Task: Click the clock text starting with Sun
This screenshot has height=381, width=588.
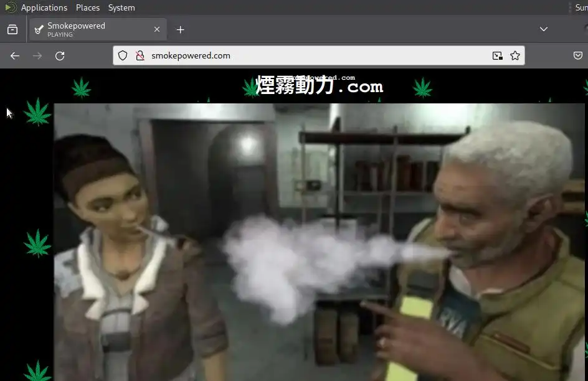Action: pos(581,7)
